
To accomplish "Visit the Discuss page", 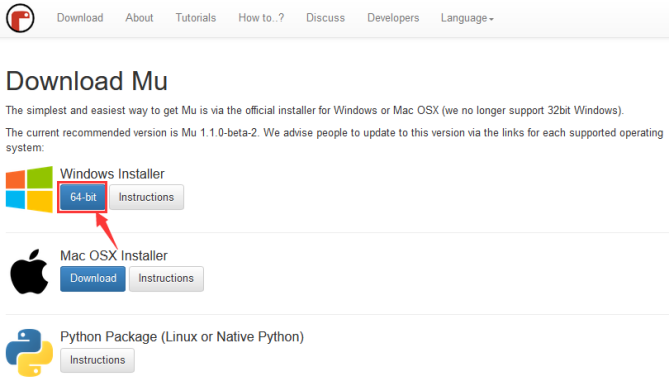I will [326, 18].
